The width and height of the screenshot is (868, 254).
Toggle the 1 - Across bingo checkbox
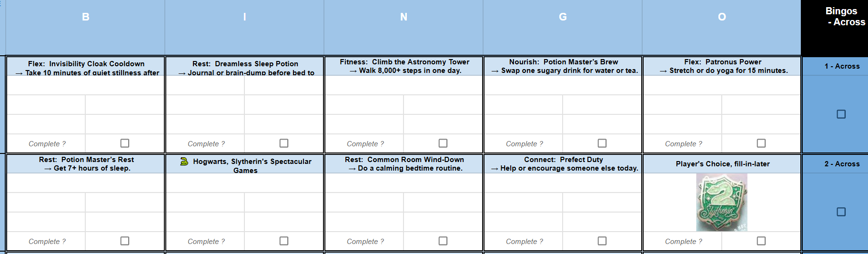(841, 114)
